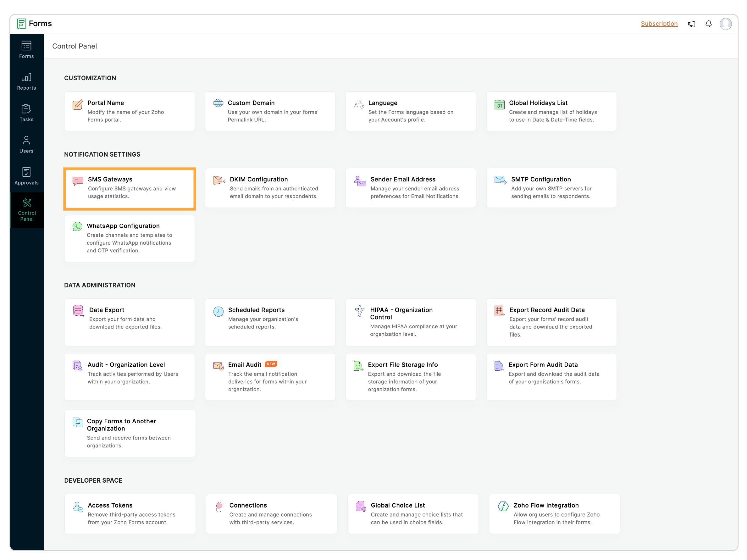This screenshot has width=747, height=560.
Task: Open the DKIM Configuration settings
Action: point(270,188)
